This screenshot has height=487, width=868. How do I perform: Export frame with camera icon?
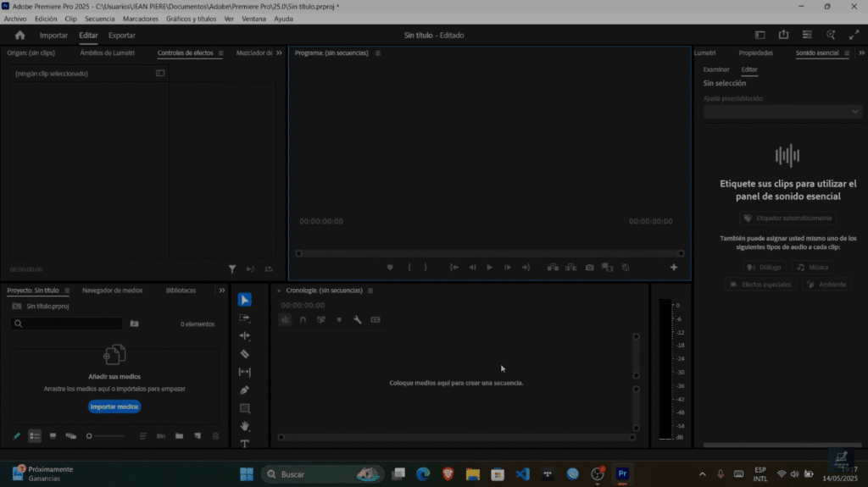590,268
